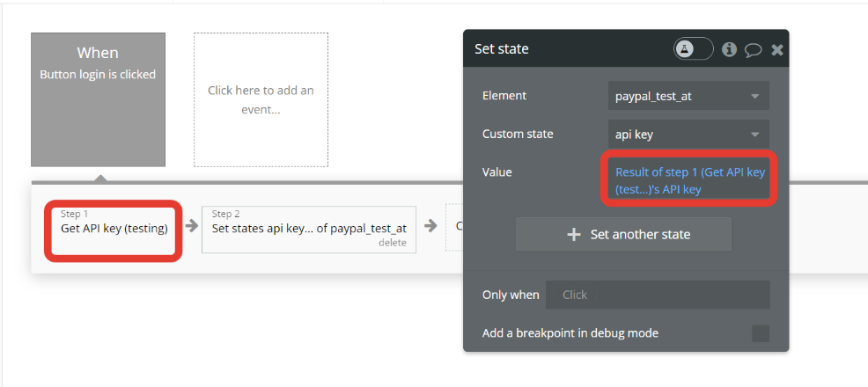This screenshot has height=387, width=868.
Task: Open the Element dropdown showing paypal_test_at
Action: click(x=688, y=96)
